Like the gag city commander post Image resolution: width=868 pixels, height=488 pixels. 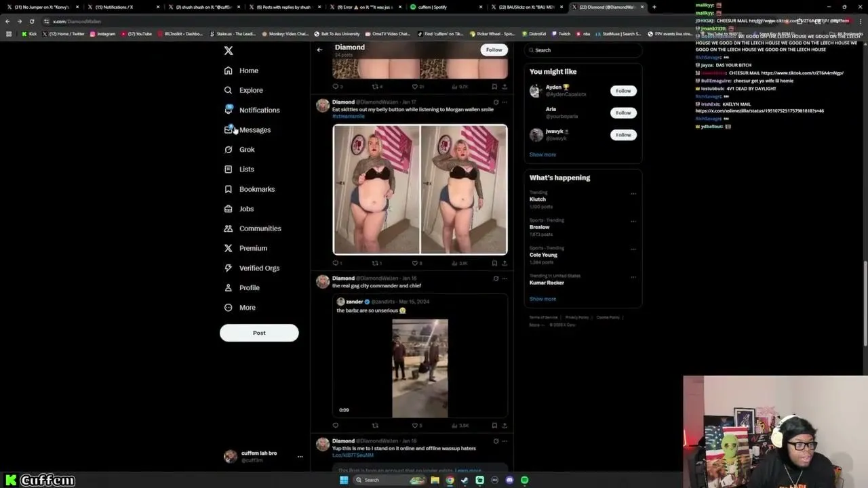click(x=415, y=426)
